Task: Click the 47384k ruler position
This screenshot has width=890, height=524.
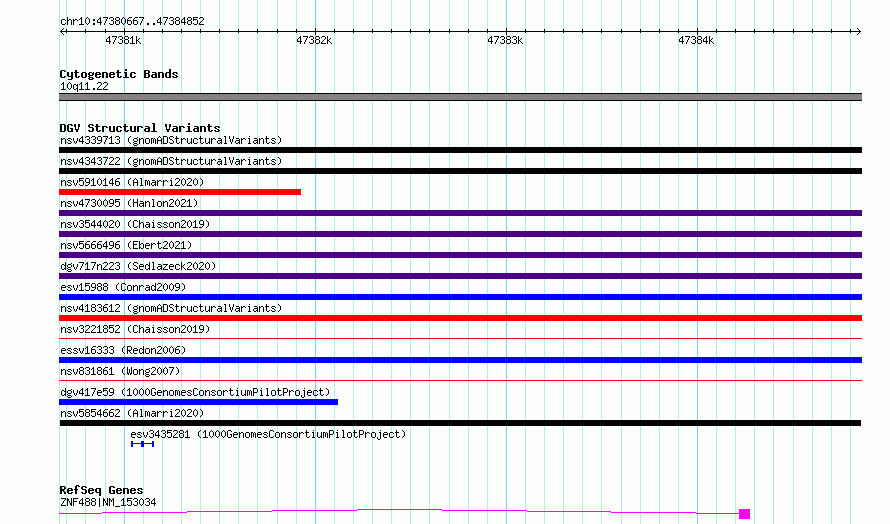Action: [696, 40]
